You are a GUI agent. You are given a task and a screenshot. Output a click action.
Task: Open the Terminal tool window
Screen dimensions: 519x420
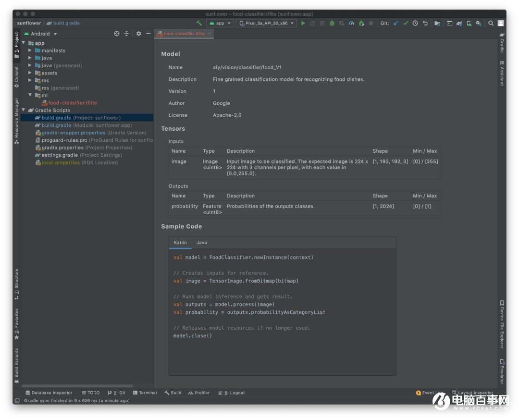pos(145,393)
